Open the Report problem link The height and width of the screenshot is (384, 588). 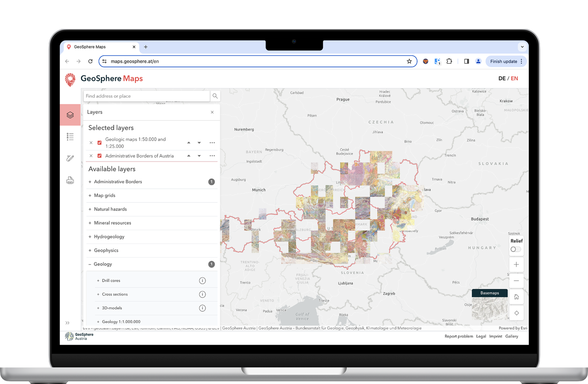tap(459, 336)
